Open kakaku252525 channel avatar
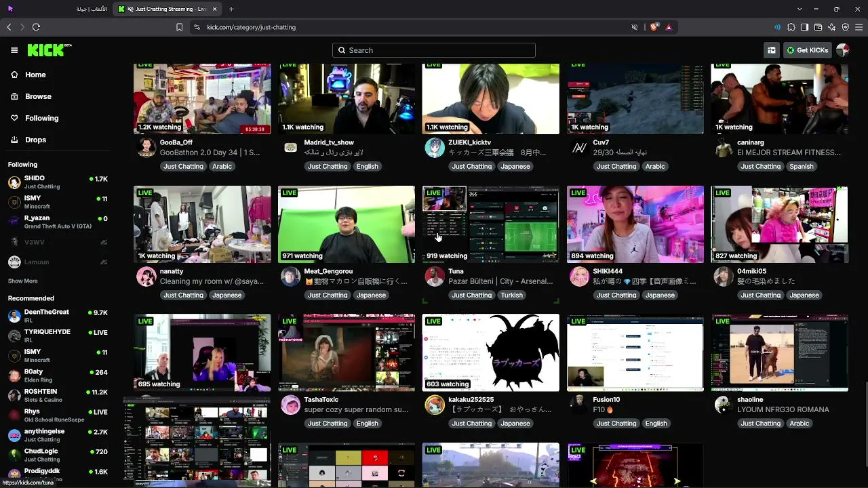868x488 pixels. 435,405
